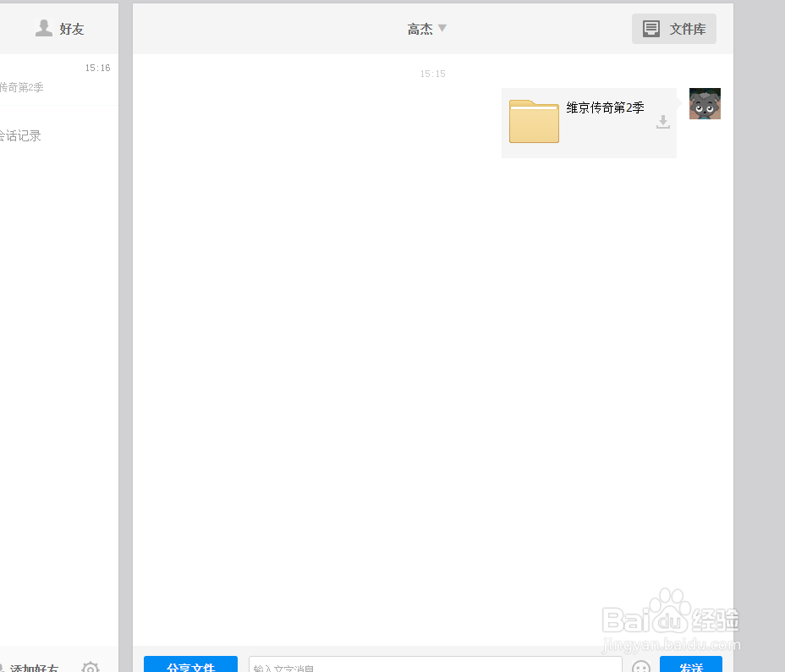Click the friends person icon beside 好友
Viewport: 785px width, 672px height.
(44, 27)
